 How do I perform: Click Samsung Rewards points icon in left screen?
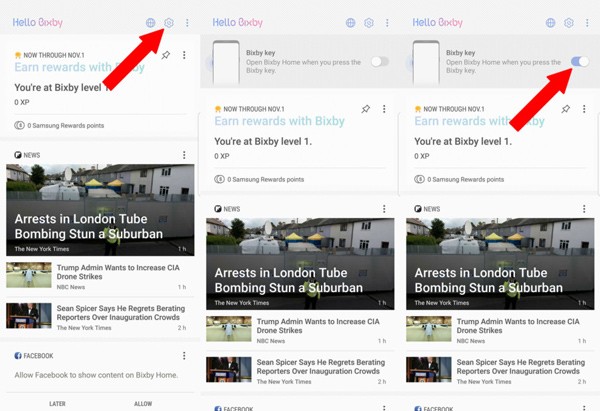19,125
